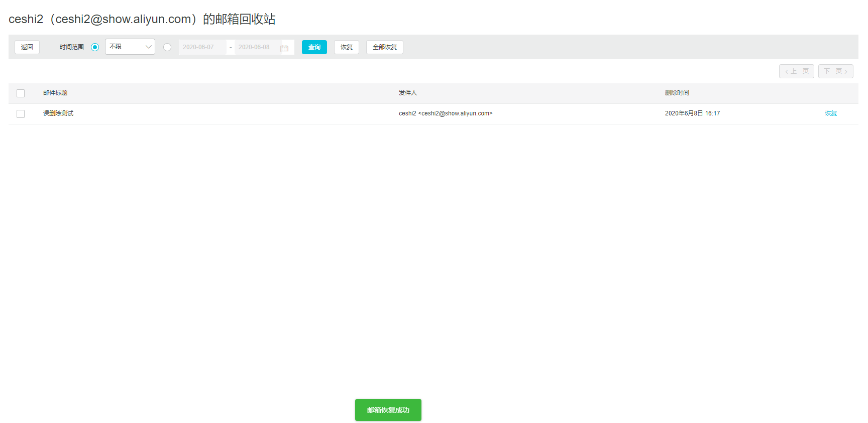Screen dimensions: 868x423
Task: Click the 全部恢复 restore all button
Action: [x=385, y=47]
